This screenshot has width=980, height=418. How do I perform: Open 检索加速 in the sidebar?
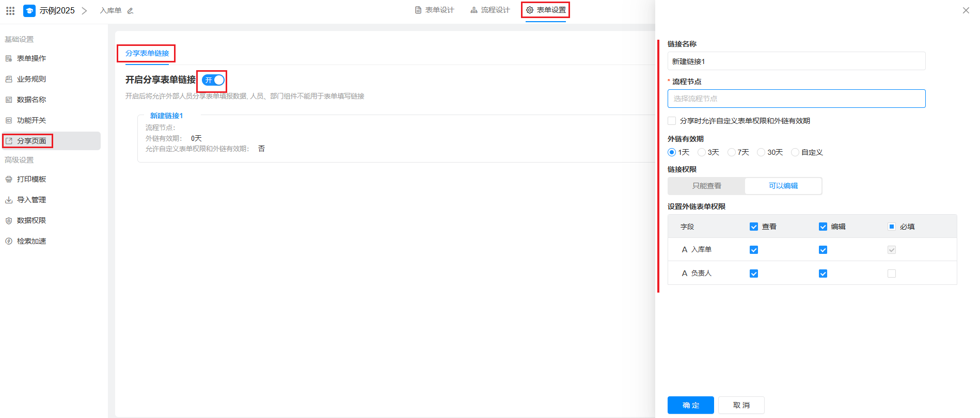[x=31, y=241]
